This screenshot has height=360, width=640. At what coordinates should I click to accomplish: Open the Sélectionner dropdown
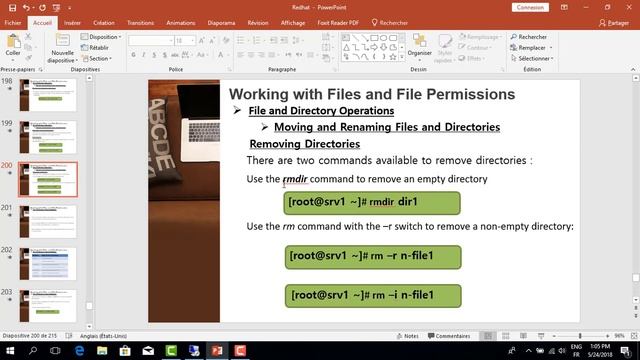point(532,58)
